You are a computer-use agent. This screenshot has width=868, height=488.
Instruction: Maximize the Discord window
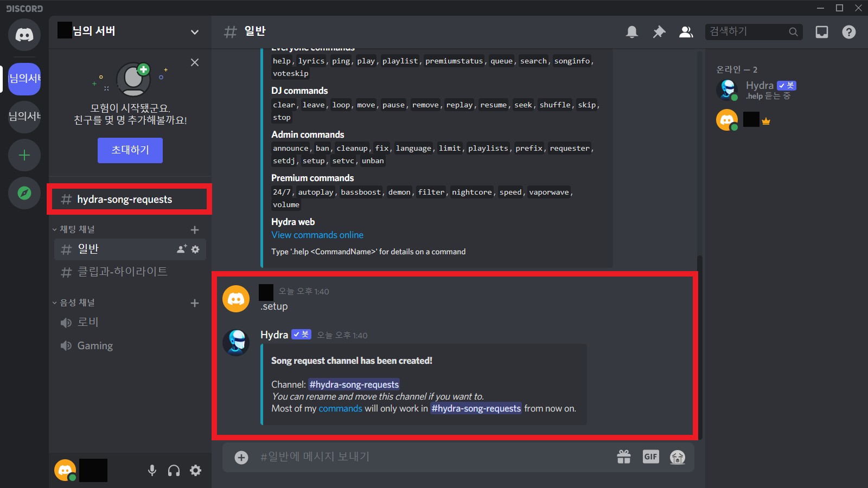839,8
